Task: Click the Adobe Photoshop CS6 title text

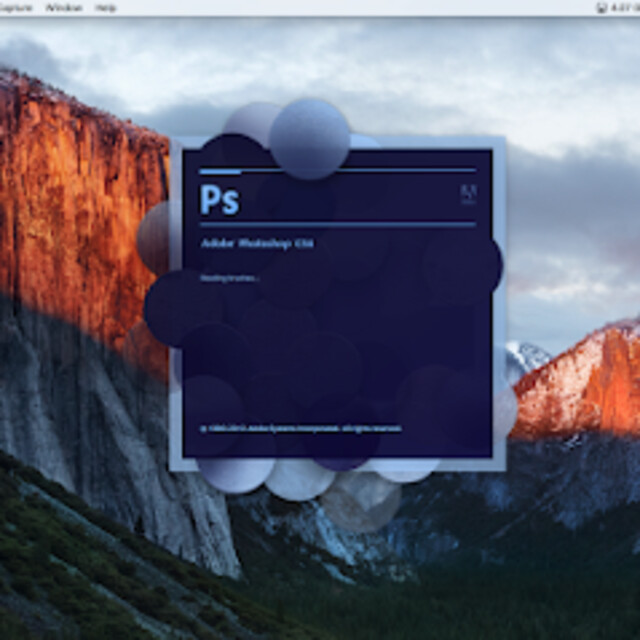Action: (x=257, y=244)
